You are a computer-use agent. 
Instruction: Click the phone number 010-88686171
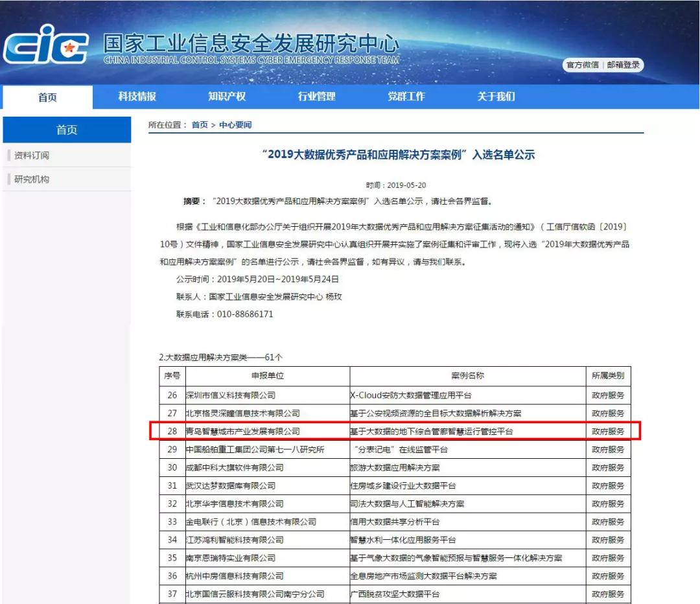tap(245, 314)
